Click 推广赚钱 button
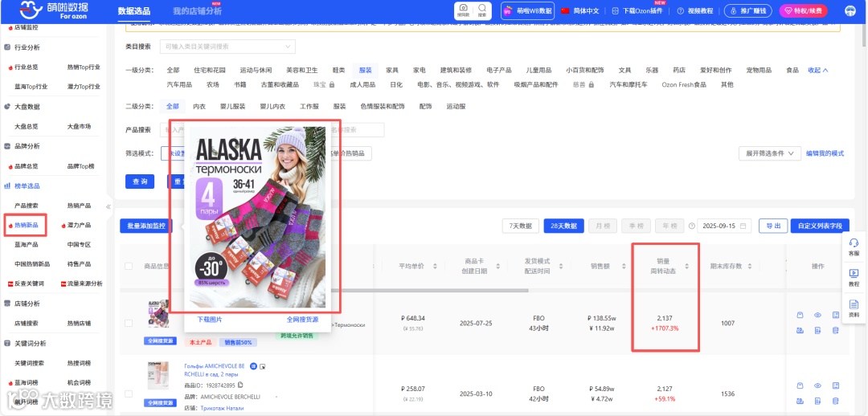The width and height of the screenshot is (868, 416). [x=748, y=11]
